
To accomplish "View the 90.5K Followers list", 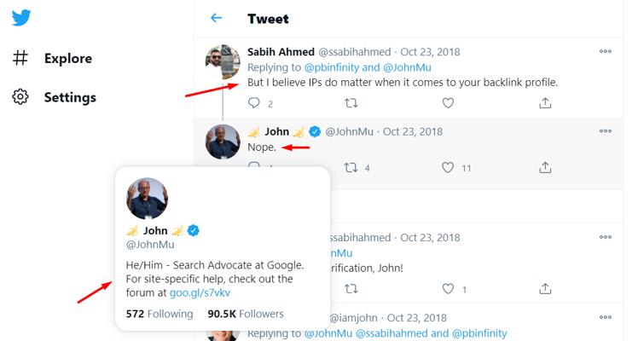I will (x=246, y=314).
